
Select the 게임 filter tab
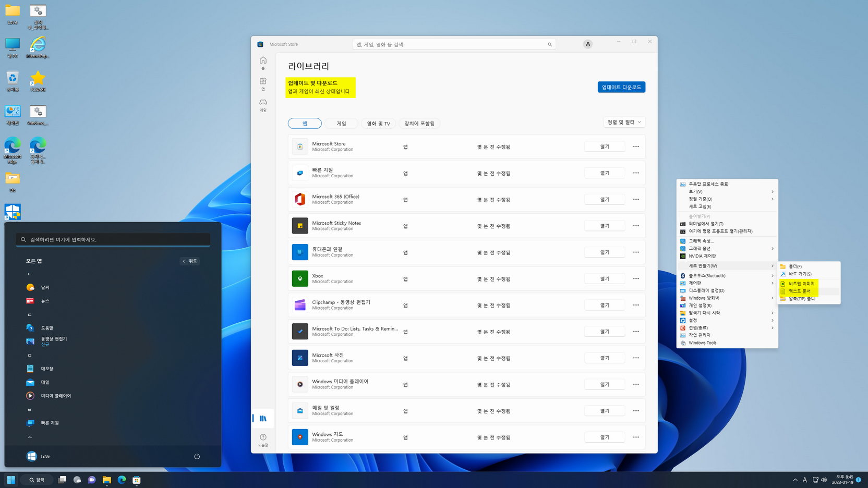(x=341, y=124)
